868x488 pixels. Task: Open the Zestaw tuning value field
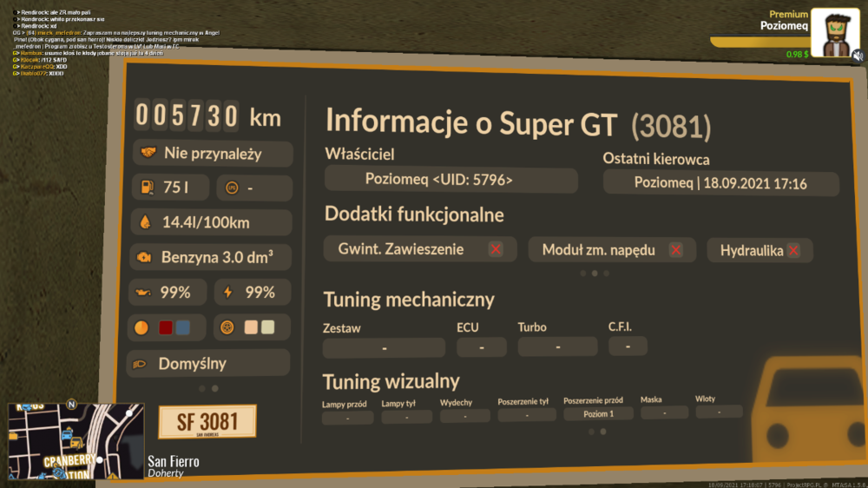pyautogui.click(x=384, y=348)
